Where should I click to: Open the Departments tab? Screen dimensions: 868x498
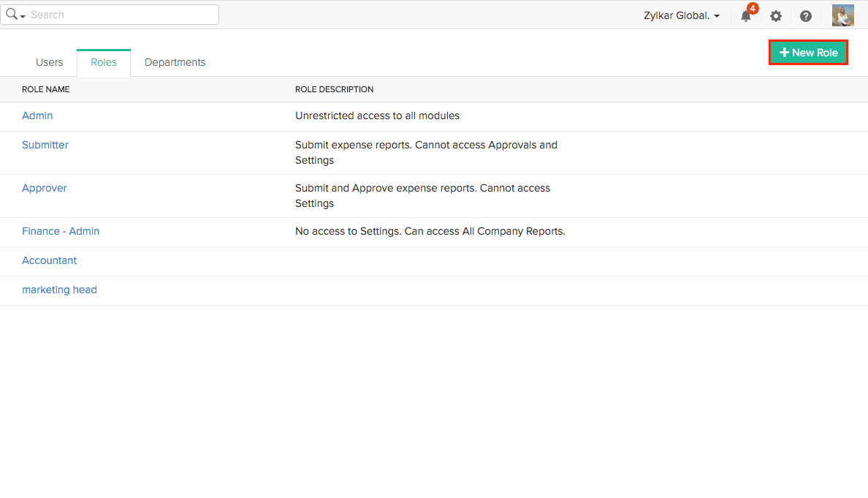[x=175, y=62]
